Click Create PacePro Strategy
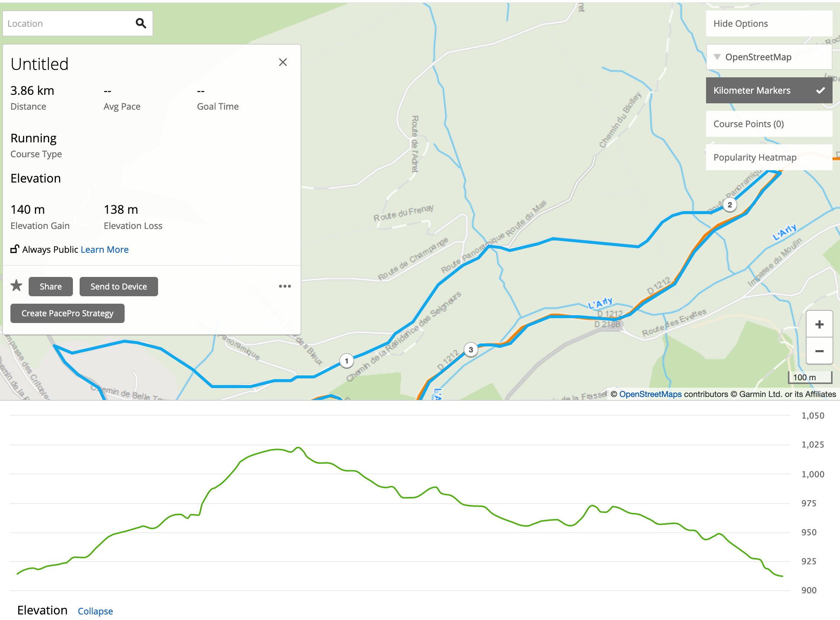This screenshot has width=840, height=620. [67, 313]
